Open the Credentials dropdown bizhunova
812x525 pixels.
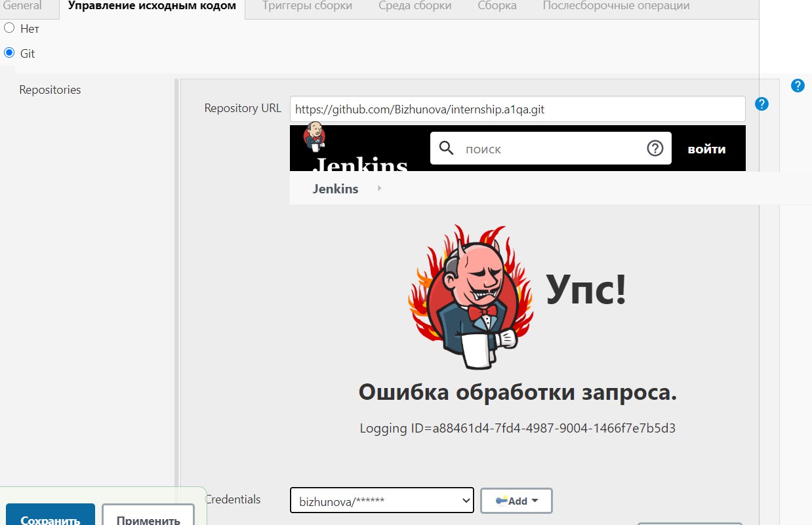[x=382, y=501]
